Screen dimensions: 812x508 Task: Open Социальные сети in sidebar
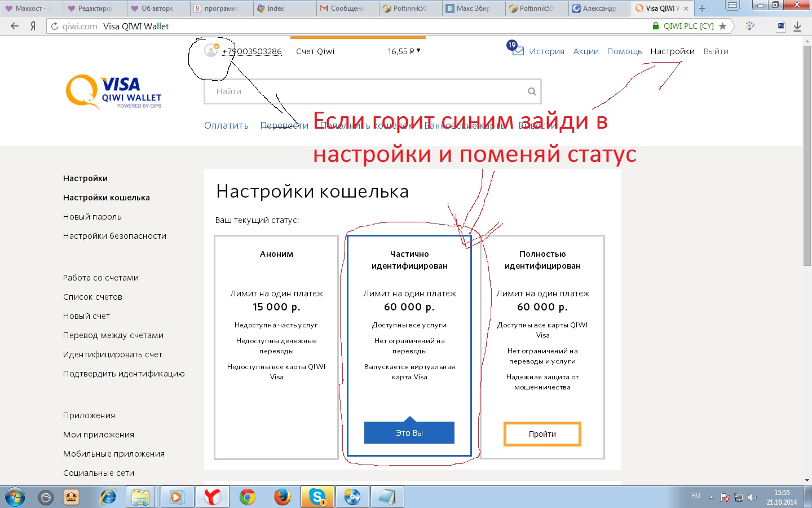tap(99, 473)
